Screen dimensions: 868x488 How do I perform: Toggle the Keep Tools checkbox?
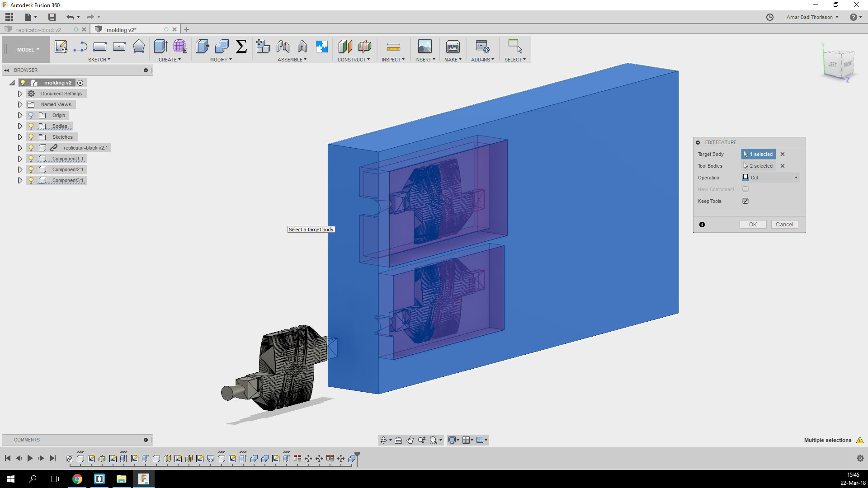[x=745, y=201]
